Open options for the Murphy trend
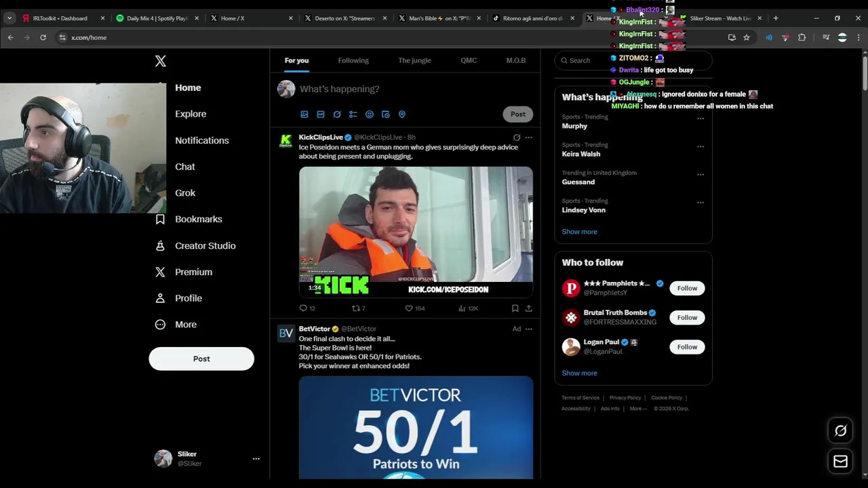Screen dimensions: 868x488 [701, 119]
